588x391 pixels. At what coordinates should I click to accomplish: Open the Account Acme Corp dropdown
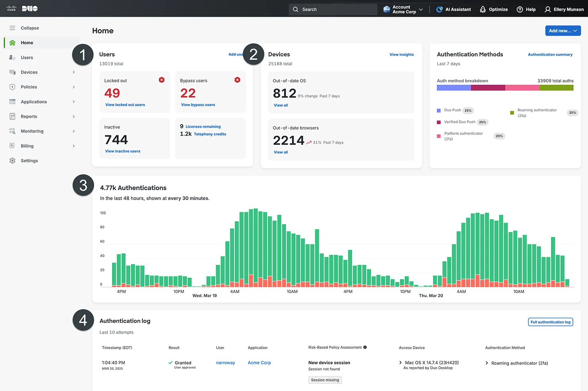pyautogui.click(x=402, y=9)
